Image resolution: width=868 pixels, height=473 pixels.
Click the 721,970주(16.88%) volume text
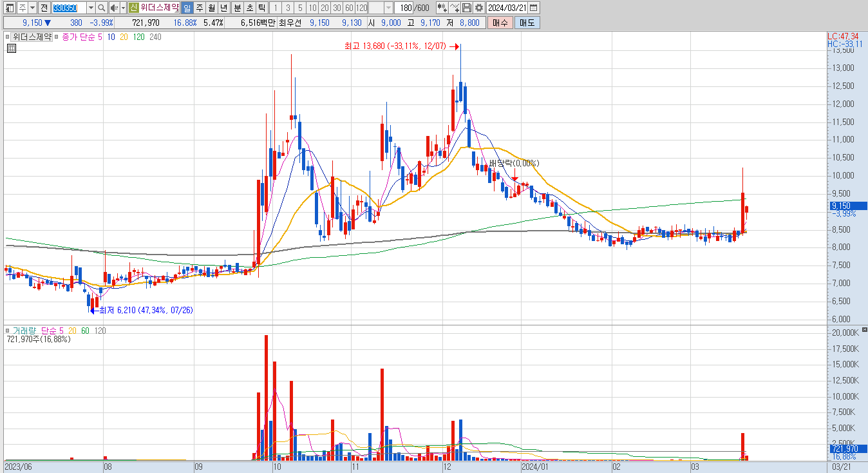point(38,339)
